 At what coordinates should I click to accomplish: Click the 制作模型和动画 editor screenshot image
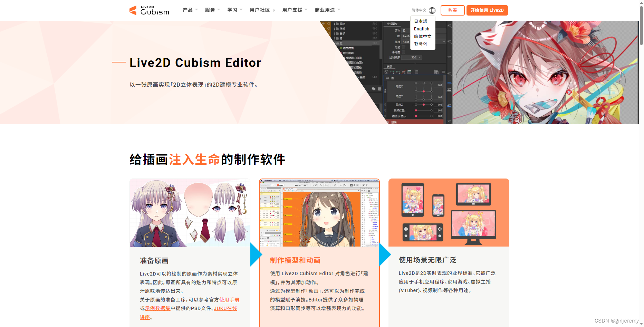pos(319,213)
